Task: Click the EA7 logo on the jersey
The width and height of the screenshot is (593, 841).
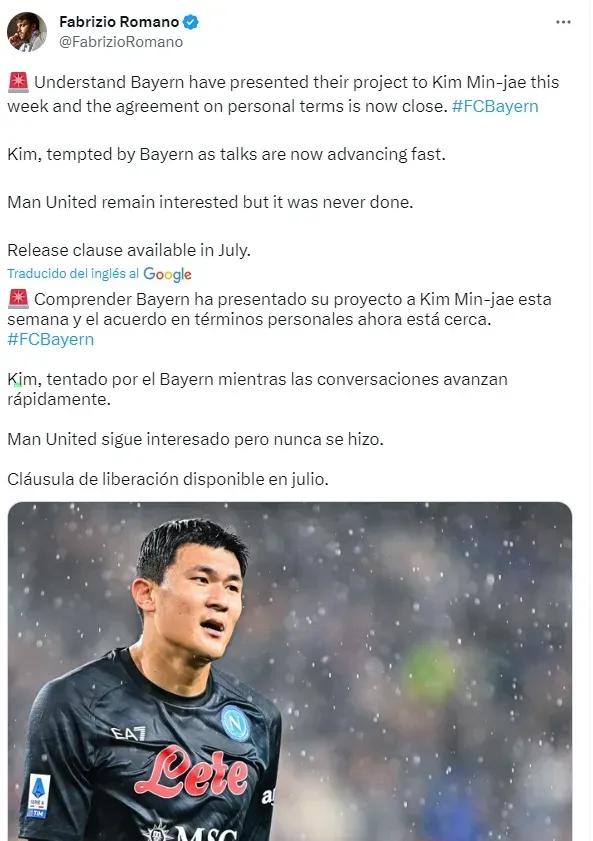Action: click(128, 733)
